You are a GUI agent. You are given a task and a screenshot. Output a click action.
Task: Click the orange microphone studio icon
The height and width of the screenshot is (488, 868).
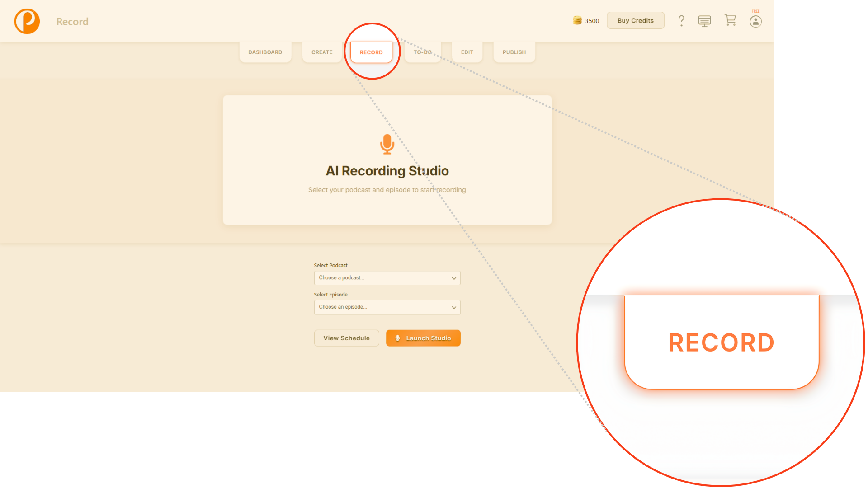tap(387, 144)
